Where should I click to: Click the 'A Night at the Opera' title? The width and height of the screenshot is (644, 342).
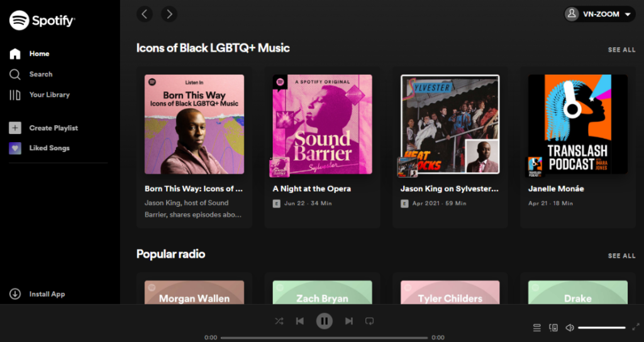312,189
